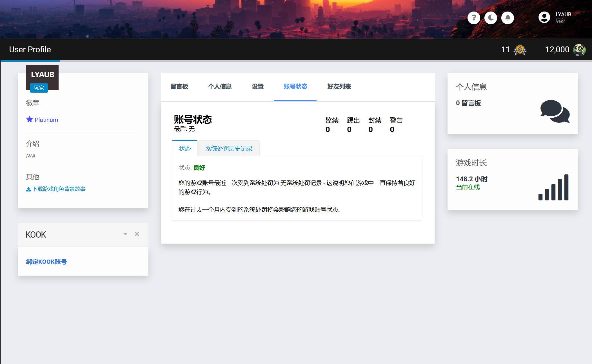
Task: Click the user avatar icon in header
Action: [544, 17]
